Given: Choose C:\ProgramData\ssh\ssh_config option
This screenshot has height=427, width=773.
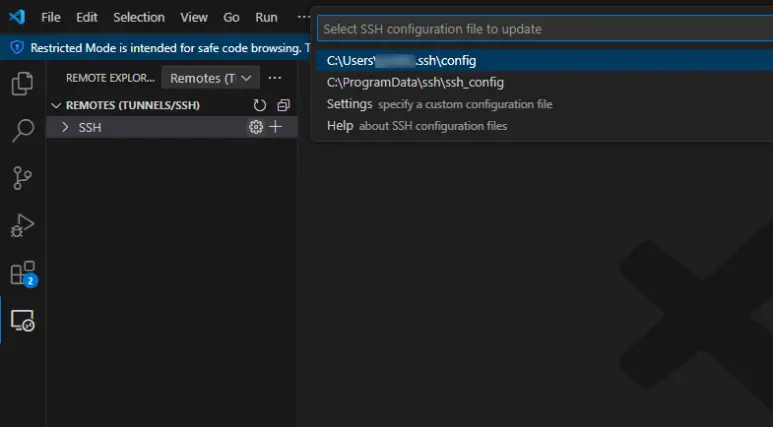Looking at the screenshot, I should tap(544, 82).
